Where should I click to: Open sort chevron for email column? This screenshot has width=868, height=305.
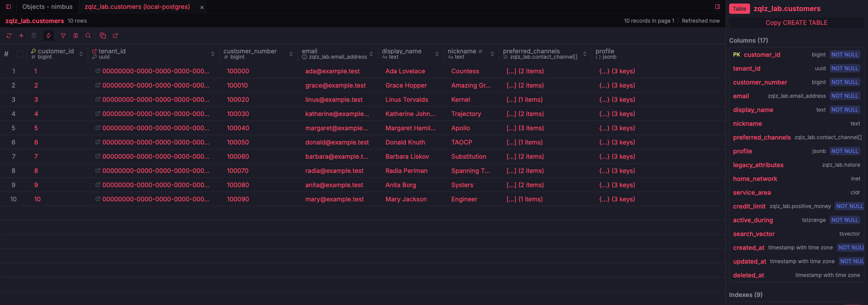tap(371, 54)
